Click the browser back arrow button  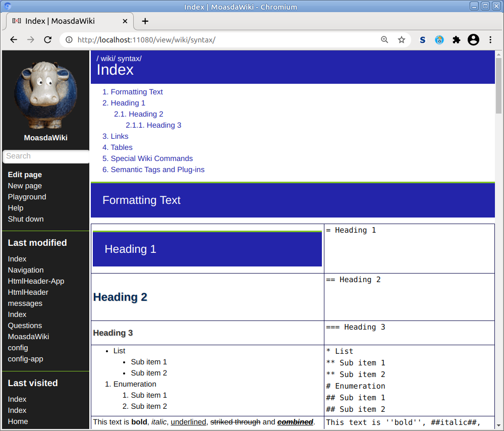pos(14,40)
